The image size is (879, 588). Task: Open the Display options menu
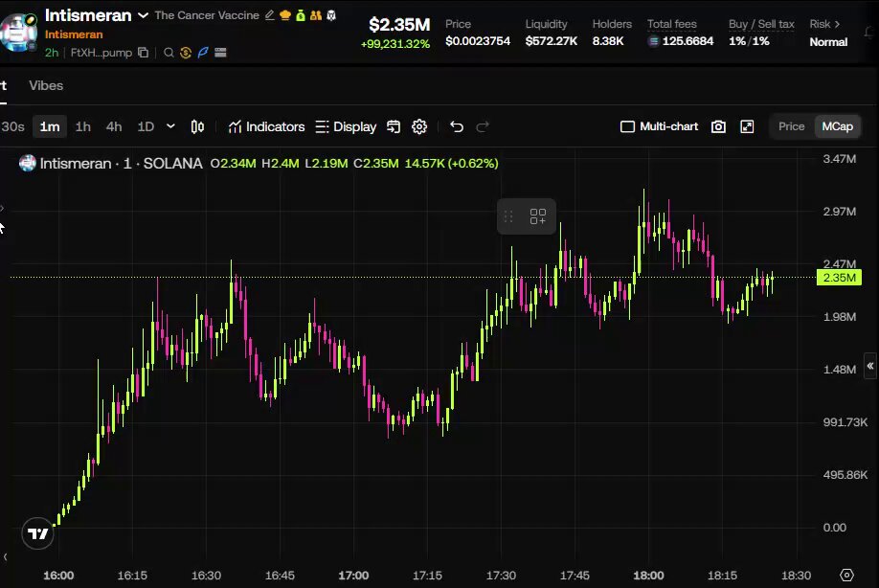(346, 126)
